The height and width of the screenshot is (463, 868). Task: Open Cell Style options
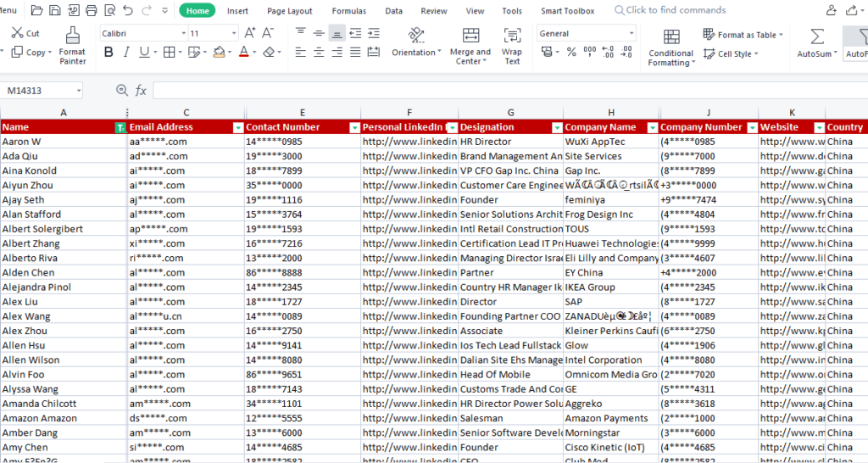point(731,53)
